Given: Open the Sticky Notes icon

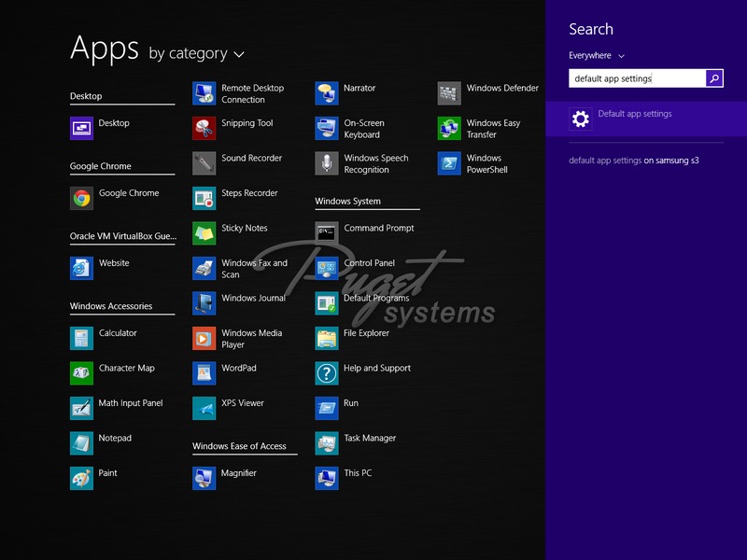Looking at the screenshot, I should coord(204,232).
